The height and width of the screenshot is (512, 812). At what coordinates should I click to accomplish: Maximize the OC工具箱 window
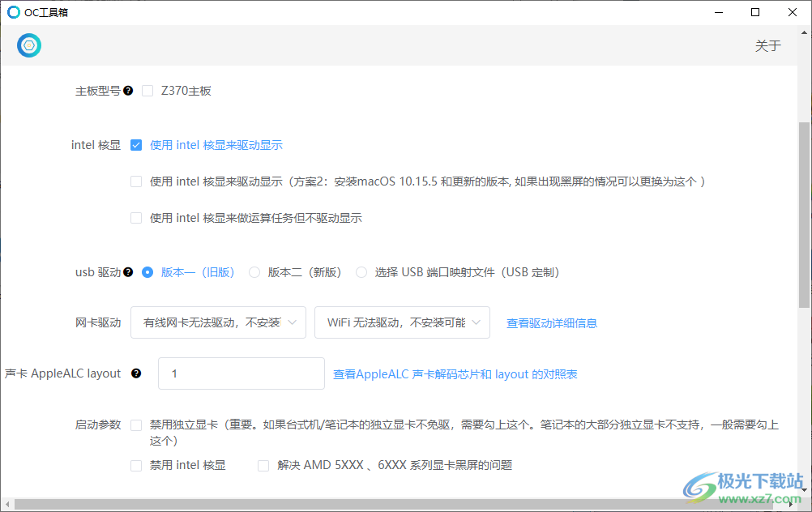coord(755,12)
